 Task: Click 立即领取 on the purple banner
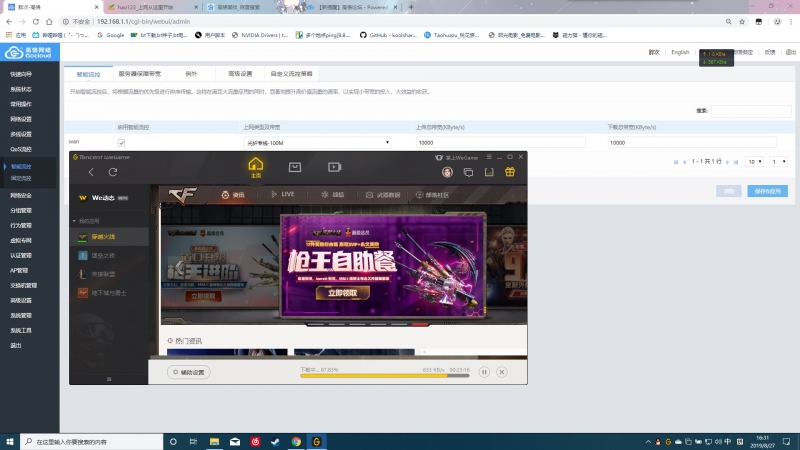342,293
